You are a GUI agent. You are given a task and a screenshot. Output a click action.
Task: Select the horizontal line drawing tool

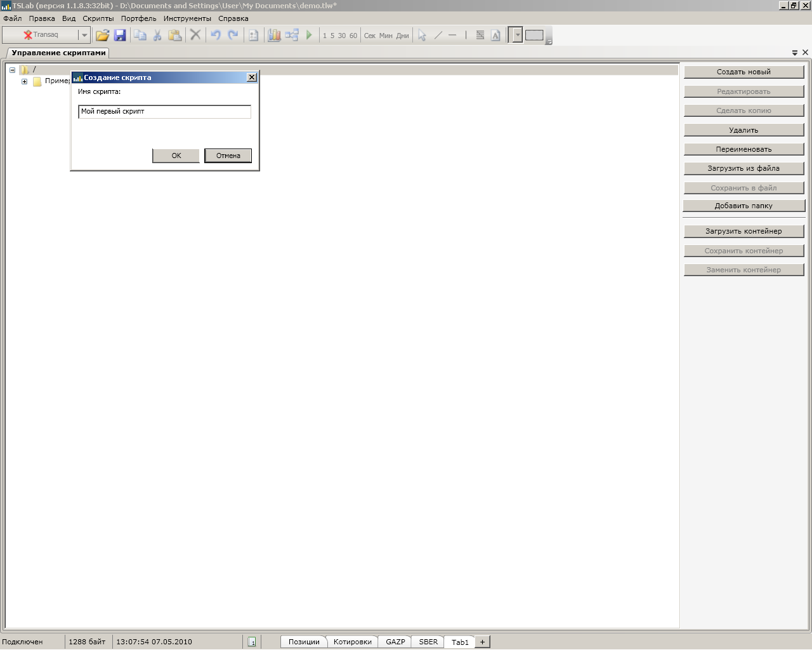[x=452, y=35]
